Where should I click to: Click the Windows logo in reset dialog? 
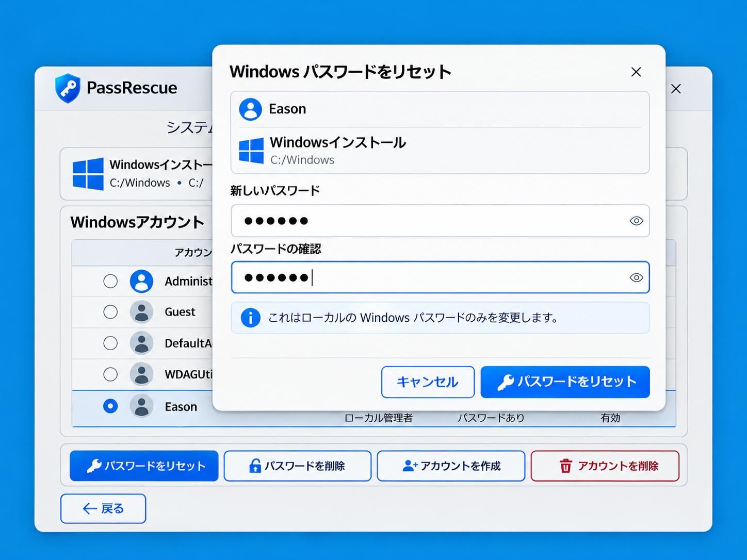(x=251, y=151)
